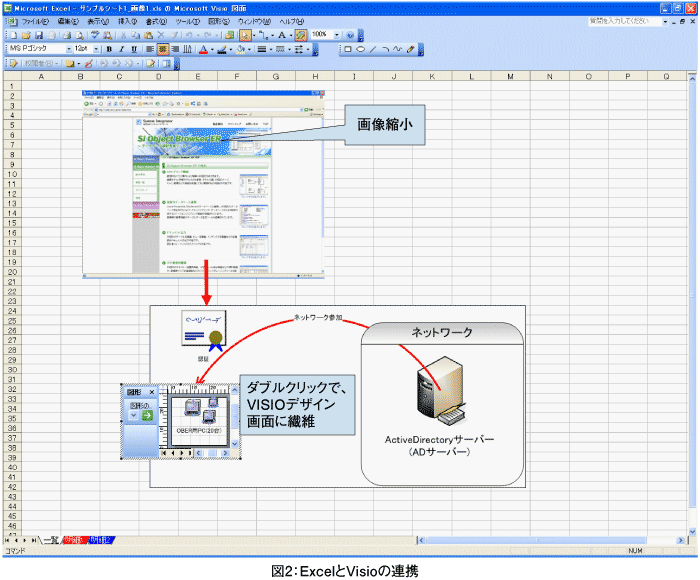Select the Freeform curve drawing tool

coord(397,50)
